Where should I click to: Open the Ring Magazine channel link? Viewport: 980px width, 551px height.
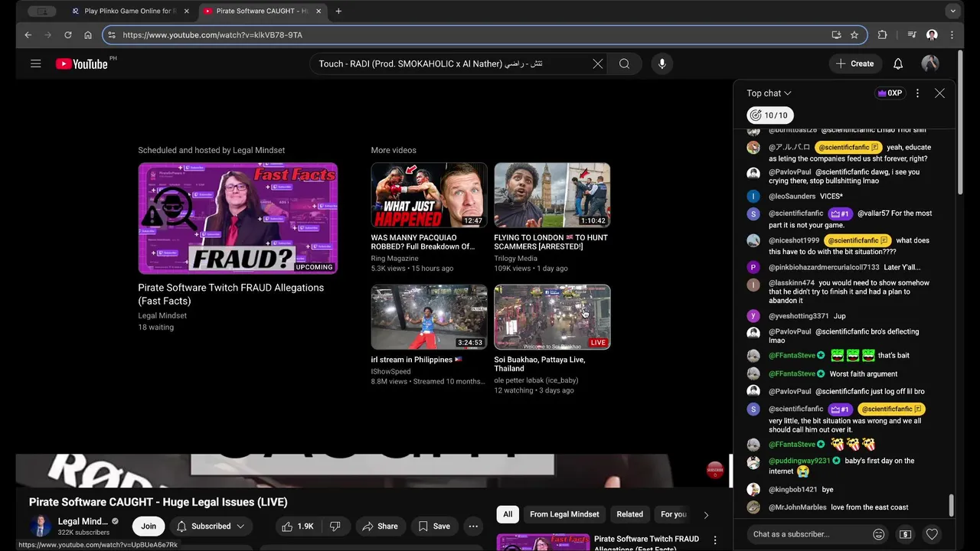point(395,259)
